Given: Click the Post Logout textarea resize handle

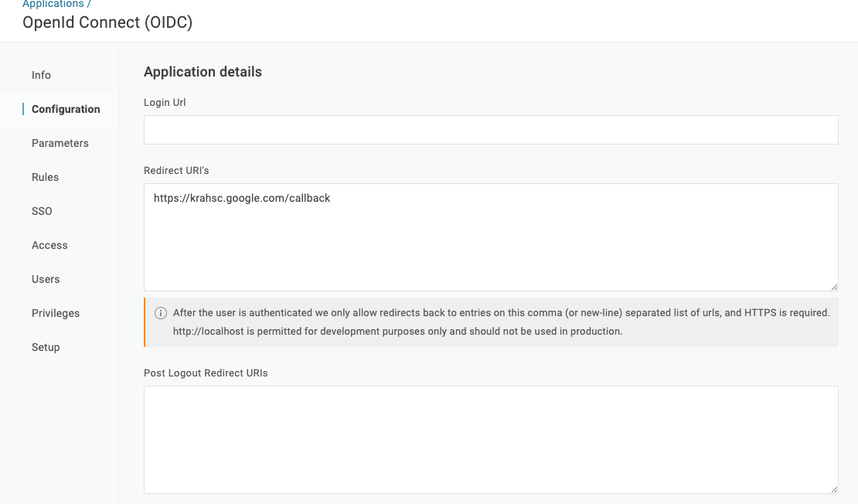Looking at the screenshot, I should tap(834, 489).
